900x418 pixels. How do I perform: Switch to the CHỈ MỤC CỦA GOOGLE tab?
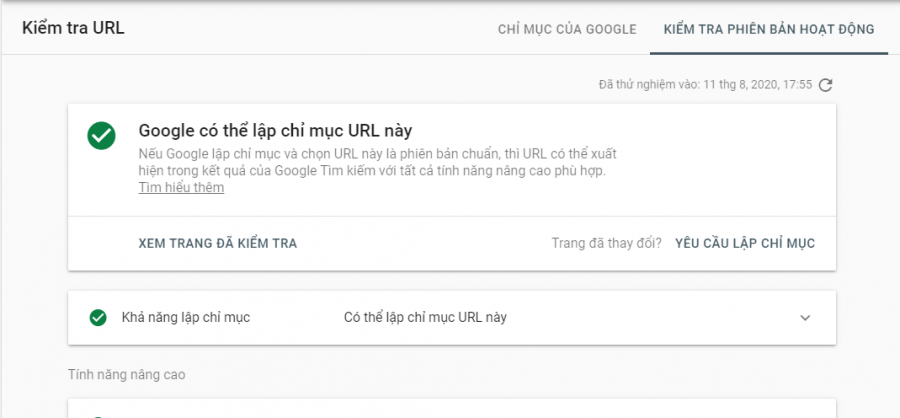pyautogui.click(x=567, y=29)
